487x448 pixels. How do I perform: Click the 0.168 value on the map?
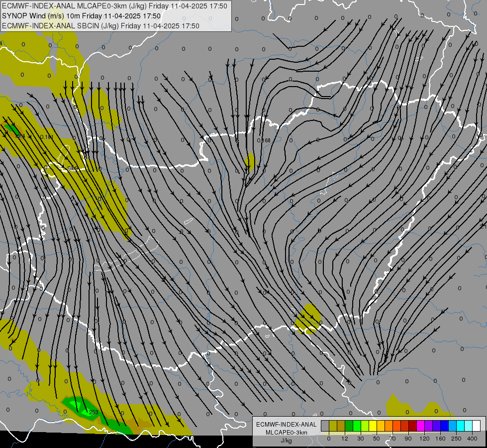pos(264,140)
